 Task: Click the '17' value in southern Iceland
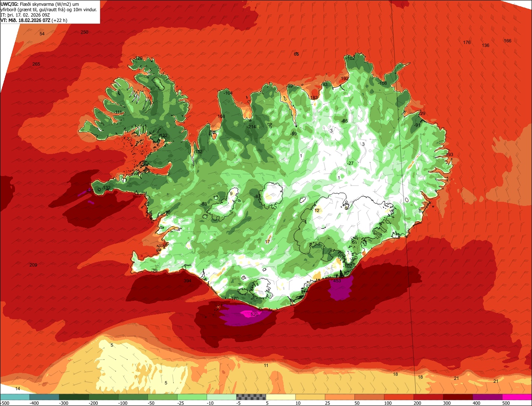268,241
